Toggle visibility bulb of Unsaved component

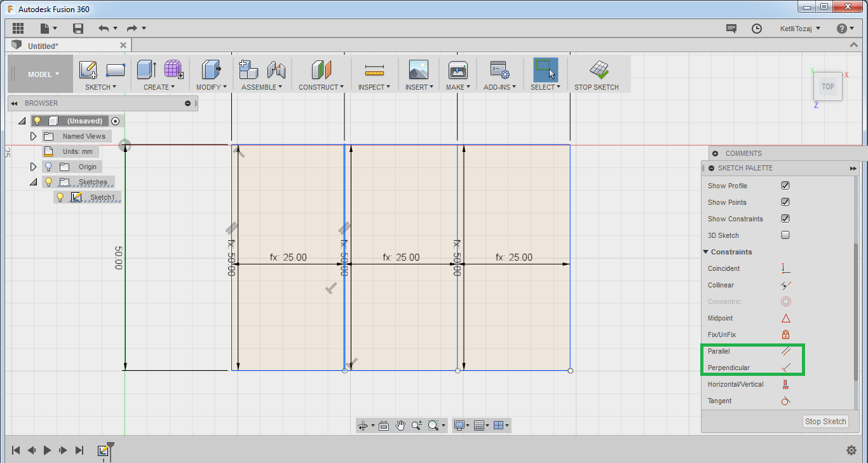click(37, 121)
